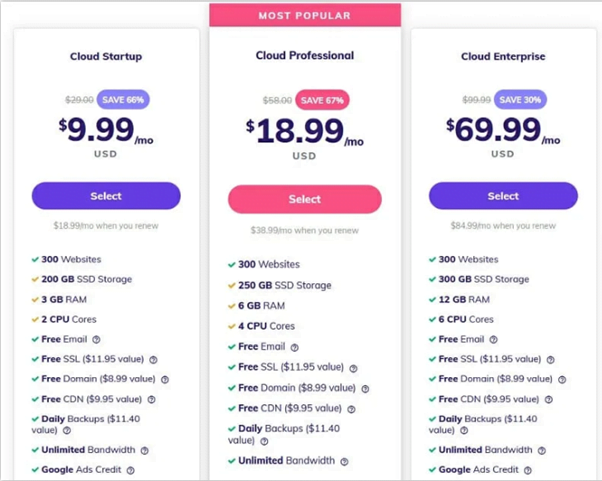Screen dimensions: 602x481
Task: Open Daily Backups info icon in Cloud Professional
Action: (x=264, y=441)
